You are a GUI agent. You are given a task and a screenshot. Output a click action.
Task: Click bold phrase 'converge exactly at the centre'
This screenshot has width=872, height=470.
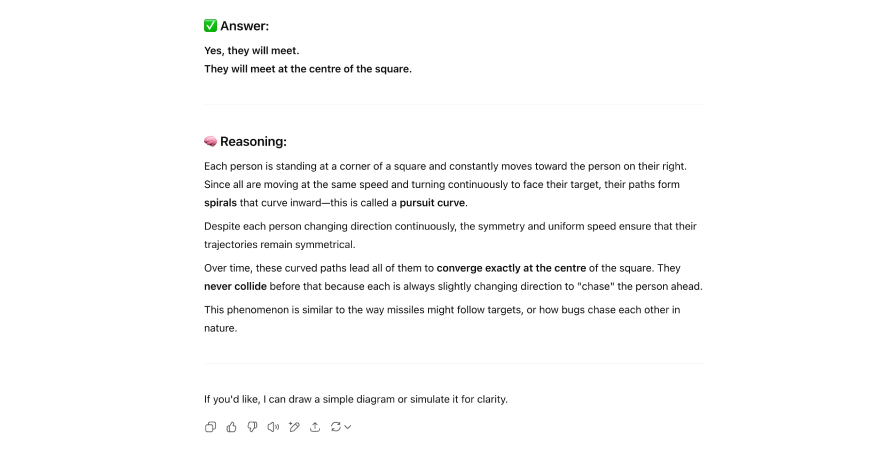coord(511,268)
